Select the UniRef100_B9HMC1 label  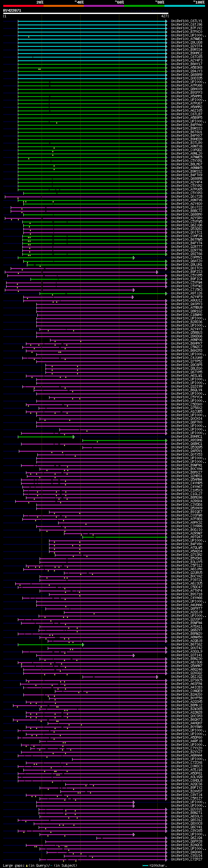click(x=187, y=437)
